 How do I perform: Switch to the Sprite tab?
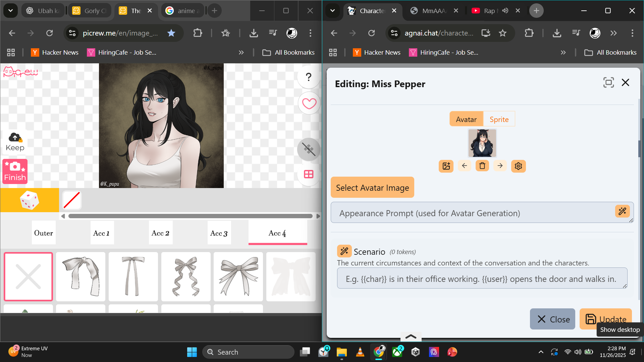(x=499, y=119)
